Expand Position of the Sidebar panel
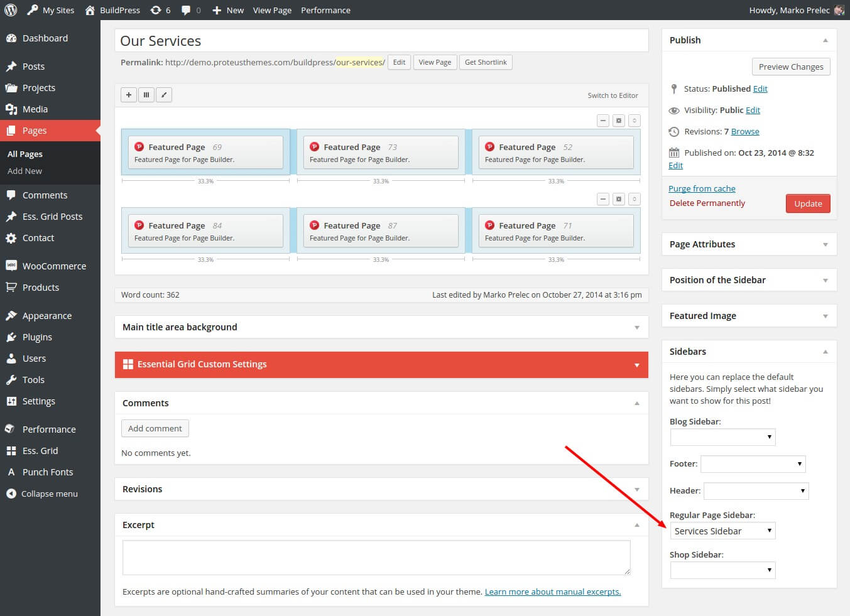This screenshot has width=850, height=616. point(825,281)
